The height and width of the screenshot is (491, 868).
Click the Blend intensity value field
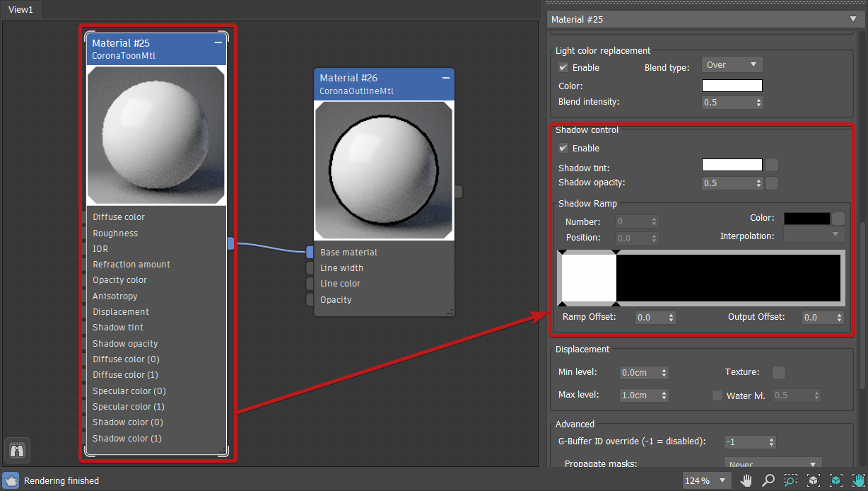pos(728,102)
